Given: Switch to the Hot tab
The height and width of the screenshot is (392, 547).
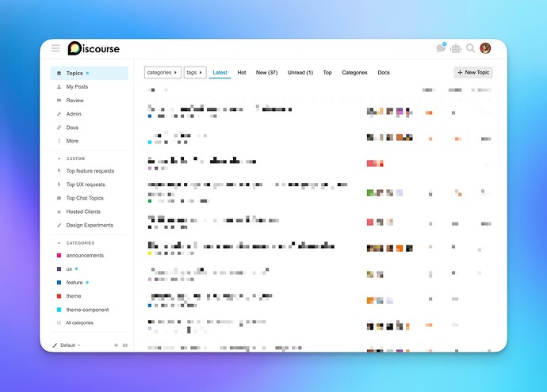Looking at the screenshot, I should (242, 73).
